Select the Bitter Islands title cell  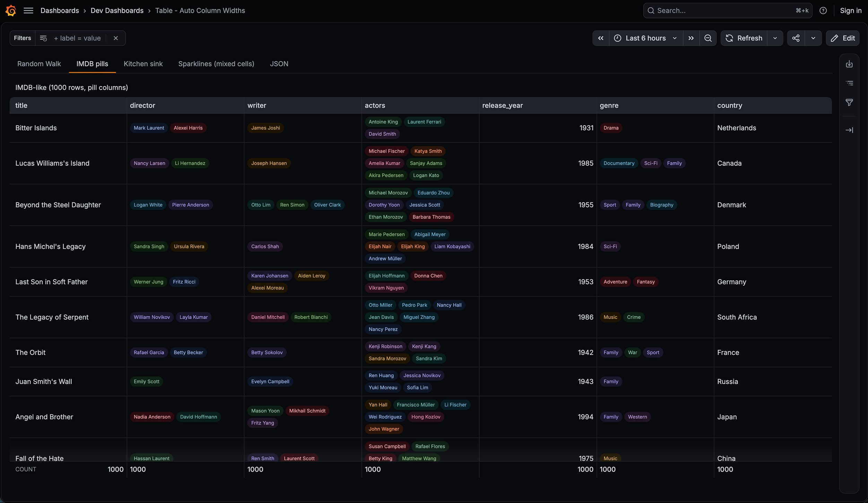(68, 128)
